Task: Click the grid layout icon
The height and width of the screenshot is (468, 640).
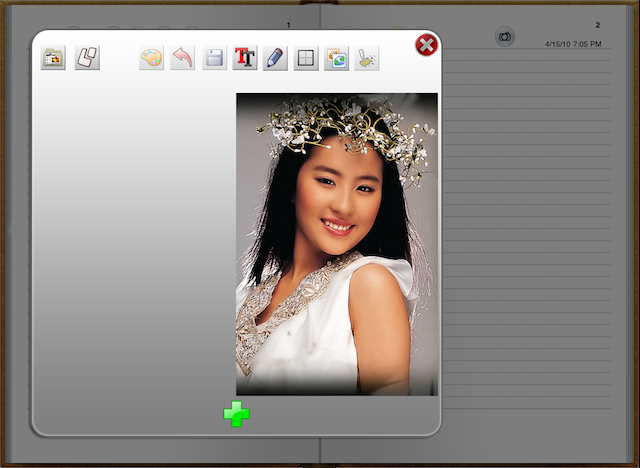Action: pyautogui.click(x=306, y=58)
